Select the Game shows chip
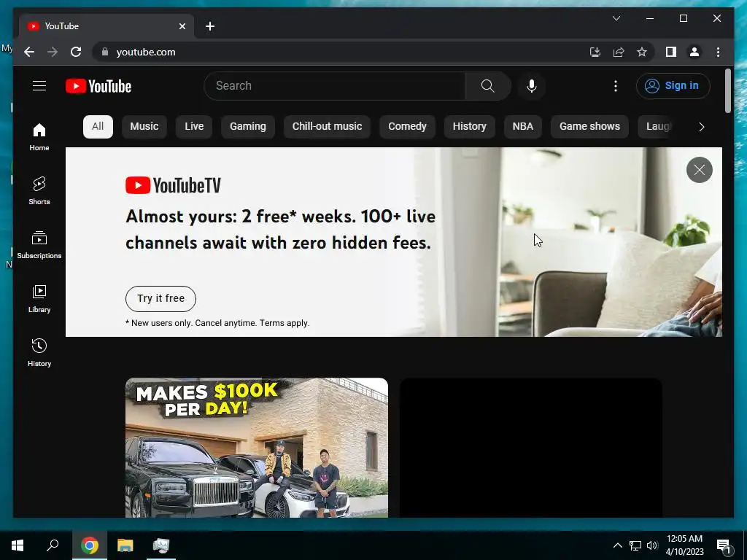Viewport: 747px width, 560px height. click(x=589, y=127)
